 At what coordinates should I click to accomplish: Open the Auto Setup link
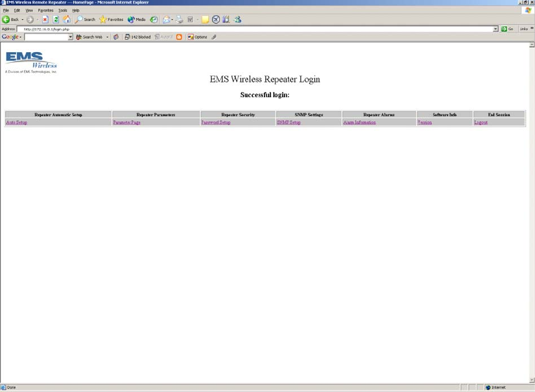point(16,122)
